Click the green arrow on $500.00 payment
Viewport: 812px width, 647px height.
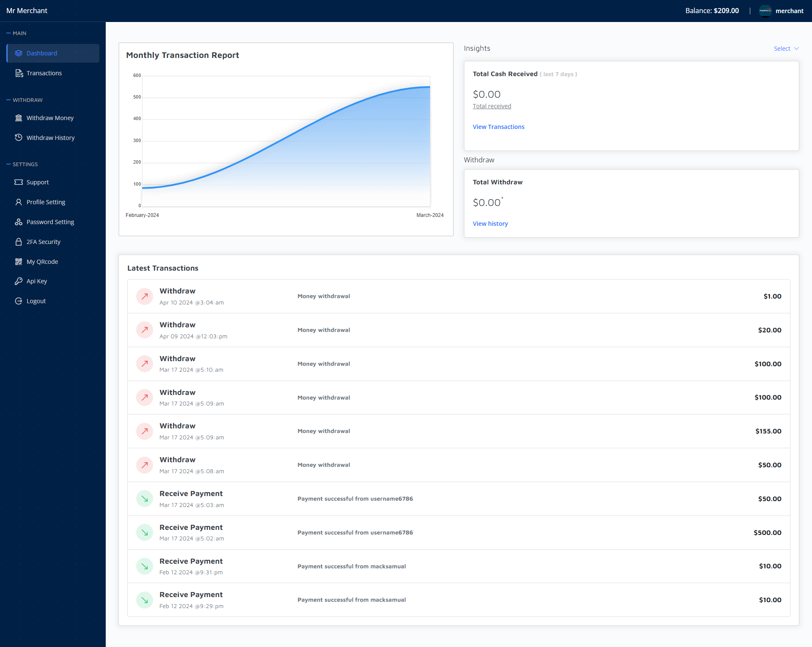pyautogui.click(x=145, y=533)
